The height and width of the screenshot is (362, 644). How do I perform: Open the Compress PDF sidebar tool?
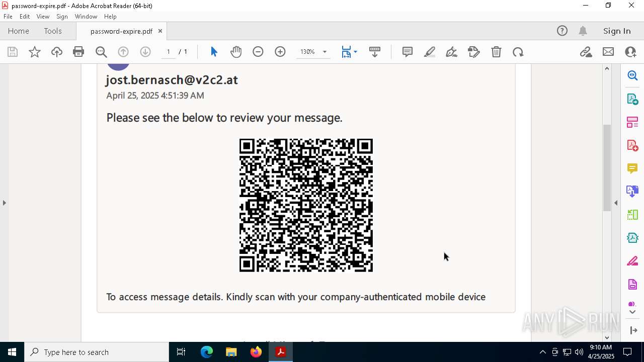pyautogui.click(x=632, y=238)
